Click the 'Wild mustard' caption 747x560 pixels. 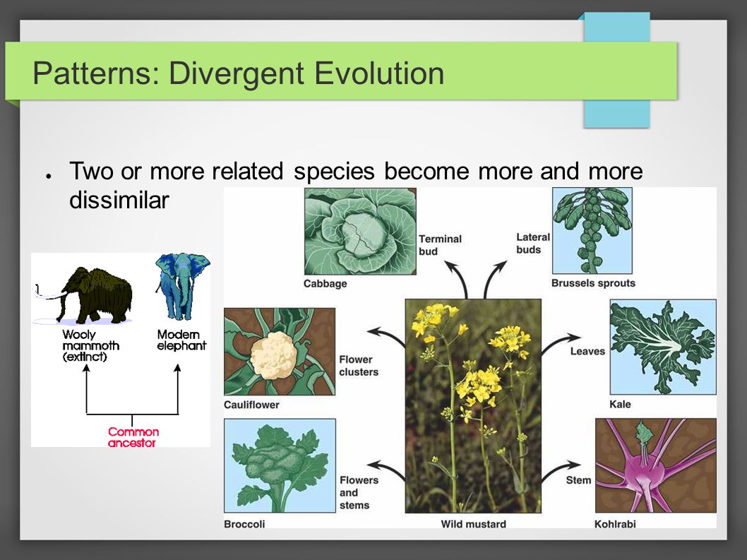pyautogui.click(x=474, y=524)
